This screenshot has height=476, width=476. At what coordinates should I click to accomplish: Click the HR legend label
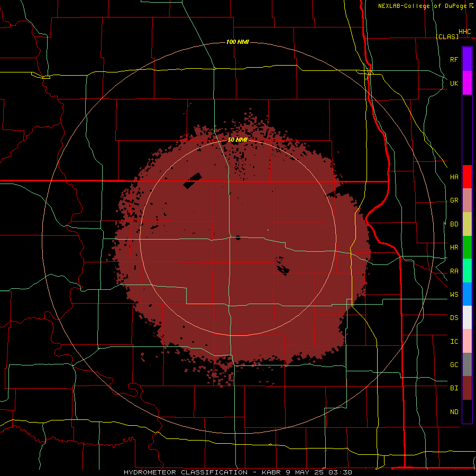(x=454, y=248)
